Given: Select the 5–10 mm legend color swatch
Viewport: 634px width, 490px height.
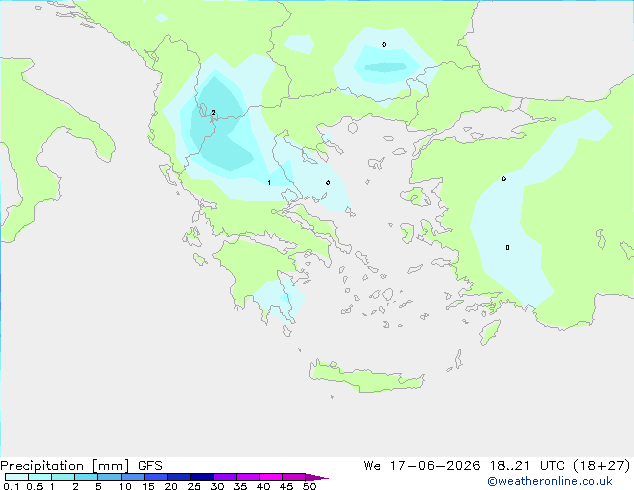Looking at the screenshot, I should pos(109,477).
